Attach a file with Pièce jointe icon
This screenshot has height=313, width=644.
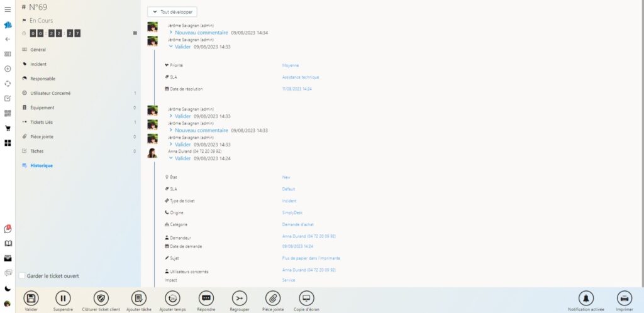(273, 298)
